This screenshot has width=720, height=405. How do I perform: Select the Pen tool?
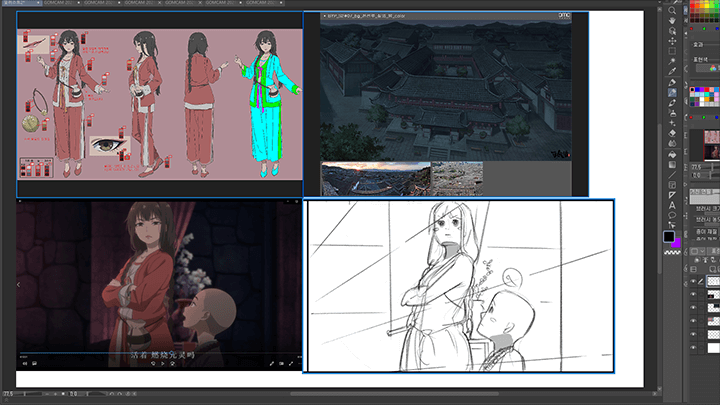(672, 83)
